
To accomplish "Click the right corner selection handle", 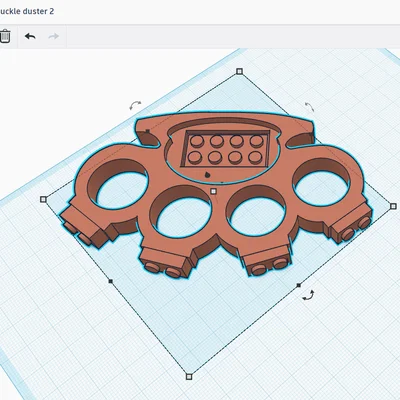I will tap(393, 206).
